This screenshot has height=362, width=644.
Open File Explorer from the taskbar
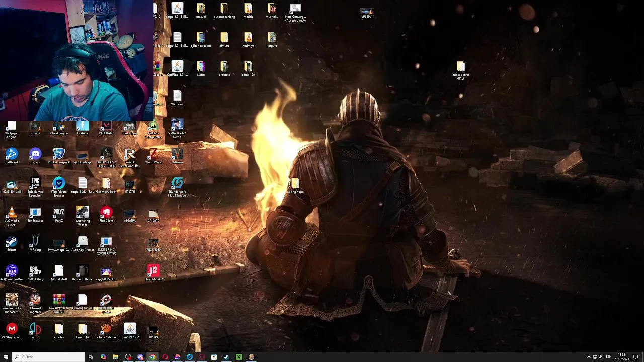point(115,357)
